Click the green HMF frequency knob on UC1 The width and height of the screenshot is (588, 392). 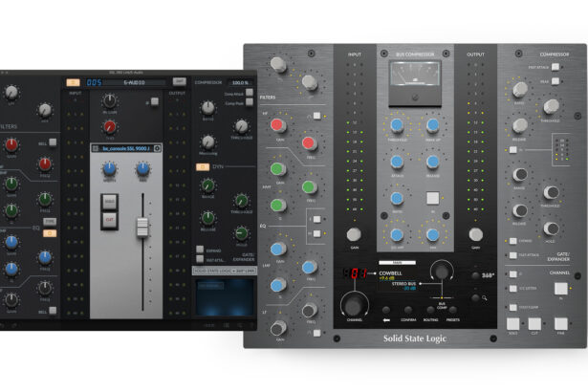(309, 186)
